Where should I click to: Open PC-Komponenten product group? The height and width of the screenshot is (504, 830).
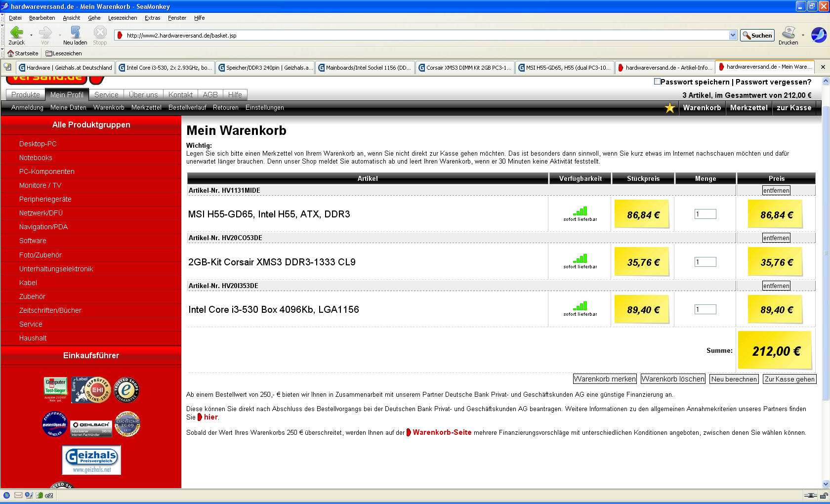coord(47,171)
